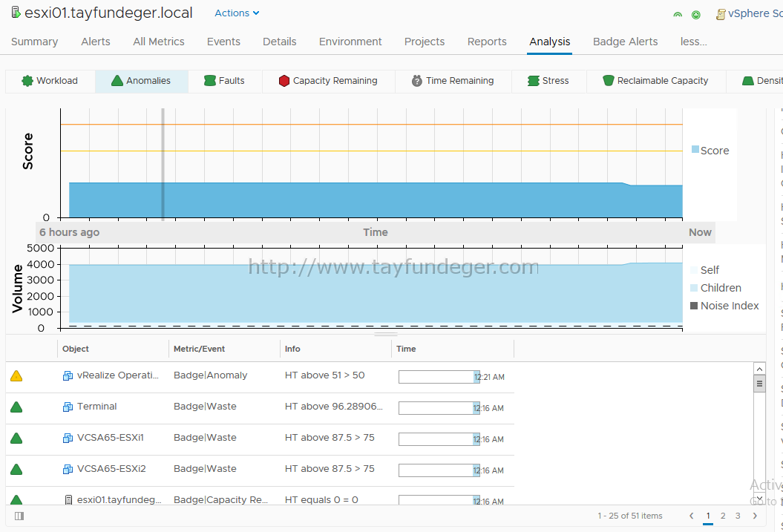The width and height of the screenshot is (783, 532).
Task: Open the Projects tab
Action: coord(425,42)
